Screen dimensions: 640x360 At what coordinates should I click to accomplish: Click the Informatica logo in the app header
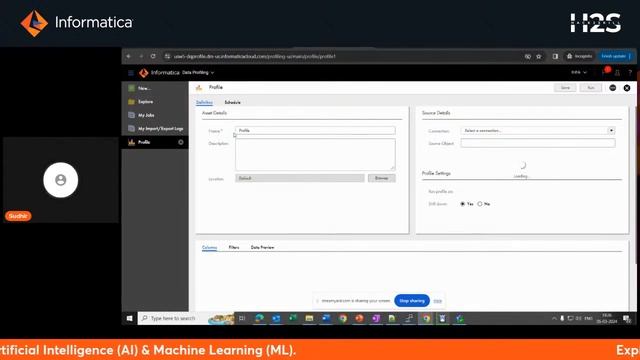tap(159, 73)
